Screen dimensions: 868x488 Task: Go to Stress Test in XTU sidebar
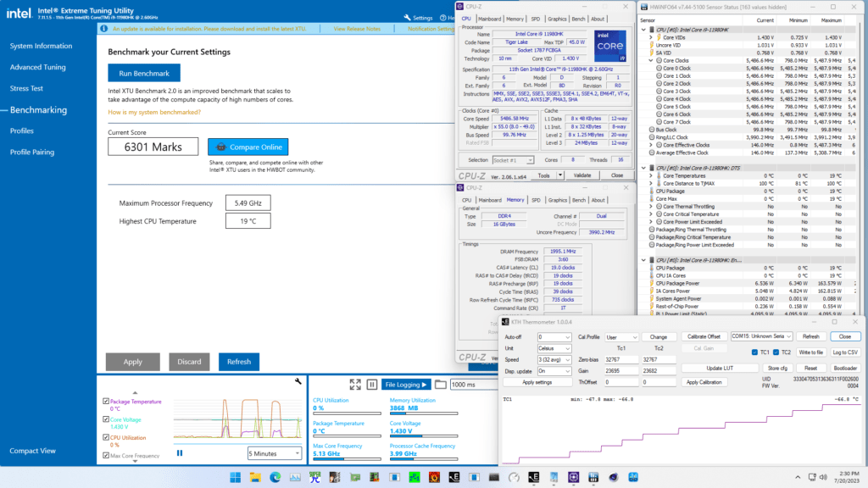[x=26, y=88]
